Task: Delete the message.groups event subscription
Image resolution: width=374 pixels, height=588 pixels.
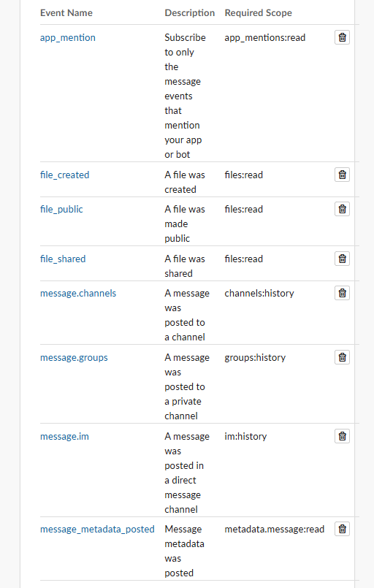Action: [342, 357]
